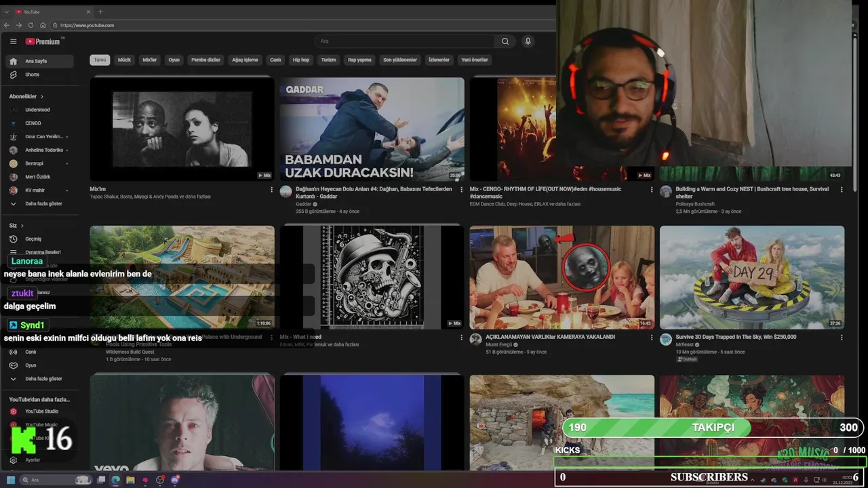Open Discord from the taskbar
This screenshot has width=868, height=488.
point(175,480)
